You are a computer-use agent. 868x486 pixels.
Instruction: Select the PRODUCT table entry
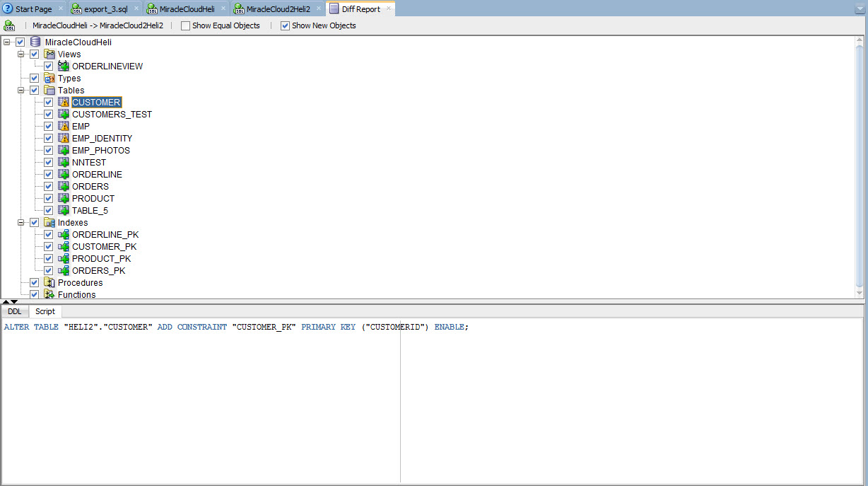(x=93, y=199)
